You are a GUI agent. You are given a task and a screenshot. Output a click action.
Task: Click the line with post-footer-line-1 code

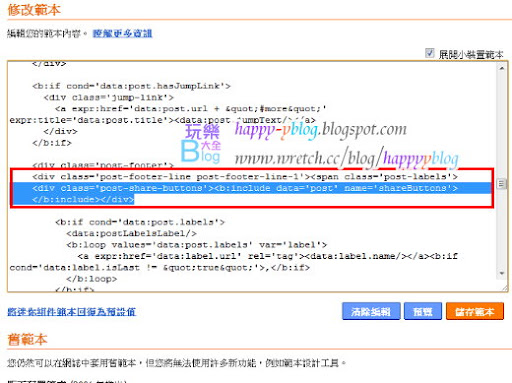pyautogui.click(x=245, y=177)
